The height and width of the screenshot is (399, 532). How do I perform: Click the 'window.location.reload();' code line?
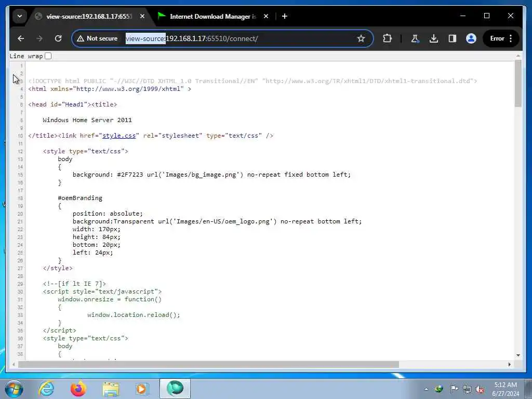click(x=134, y=315)
